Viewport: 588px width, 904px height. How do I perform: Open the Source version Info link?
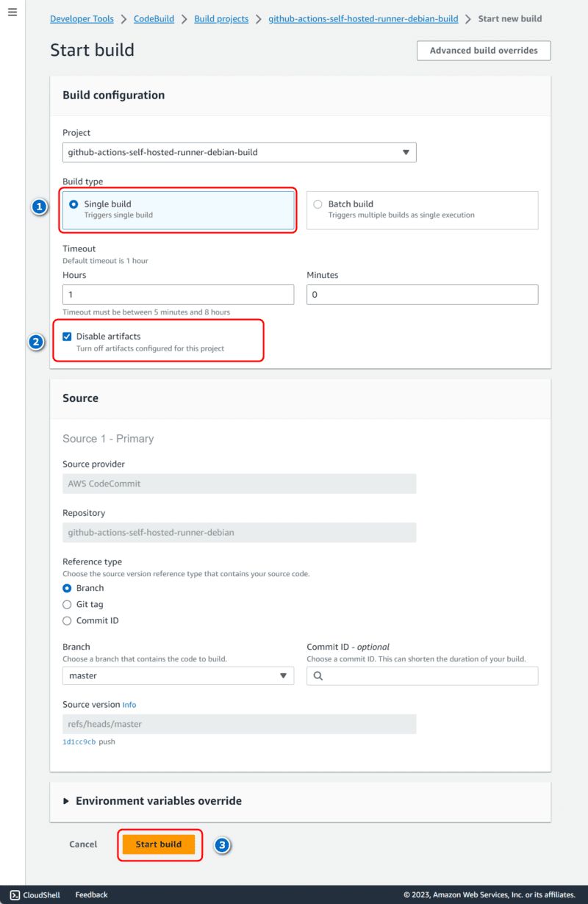coord(129,705)
